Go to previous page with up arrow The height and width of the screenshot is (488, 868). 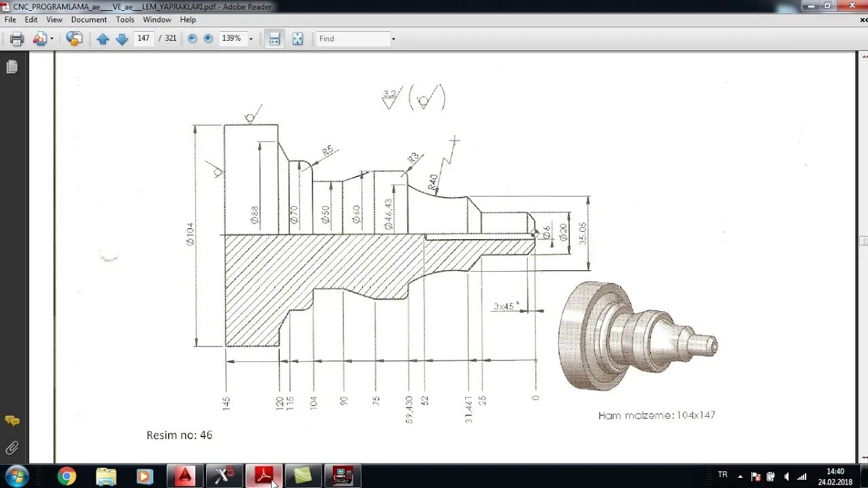tap(102, 39)
